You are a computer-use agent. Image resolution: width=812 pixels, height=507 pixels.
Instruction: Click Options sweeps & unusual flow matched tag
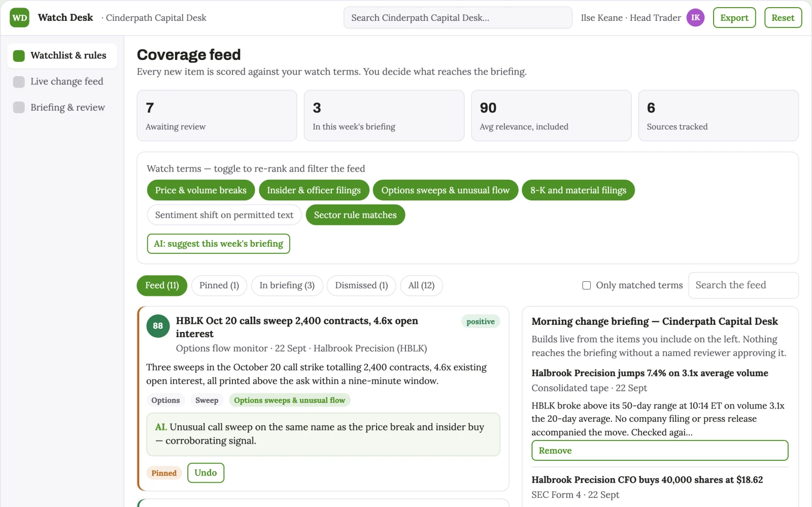[x=289, y=400]
